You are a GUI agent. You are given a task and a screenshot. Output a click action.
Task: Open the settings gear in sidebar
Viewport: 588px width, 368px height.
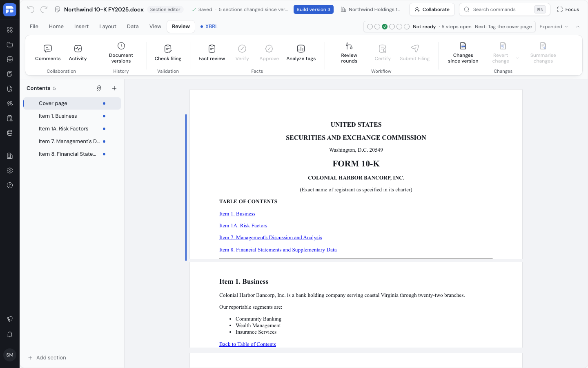tap(10, 171)
